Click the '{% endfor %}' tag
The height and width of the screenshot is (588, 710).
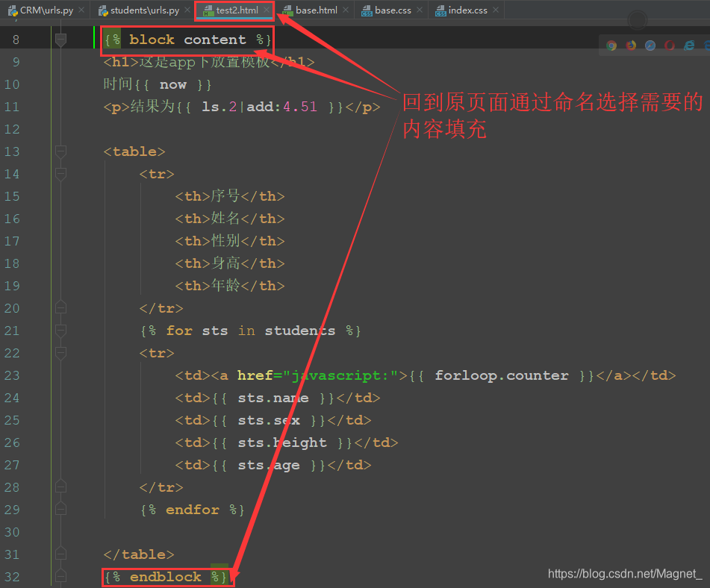(193, 510)
